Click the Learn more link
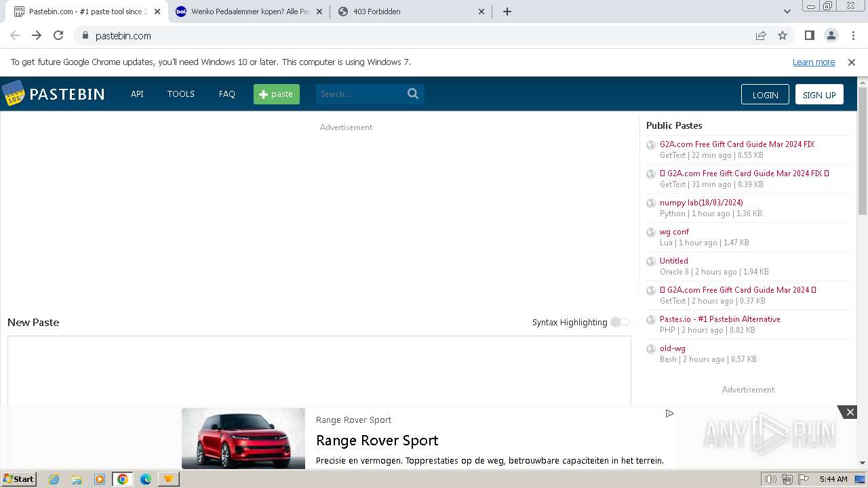The image size is (868, 488). (x=814, y=62)
